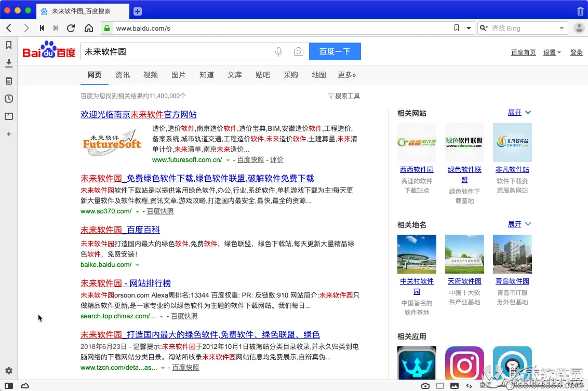
Task: Open 未来软件园 - 网站排行榜 result
Action: click(126, 283)
